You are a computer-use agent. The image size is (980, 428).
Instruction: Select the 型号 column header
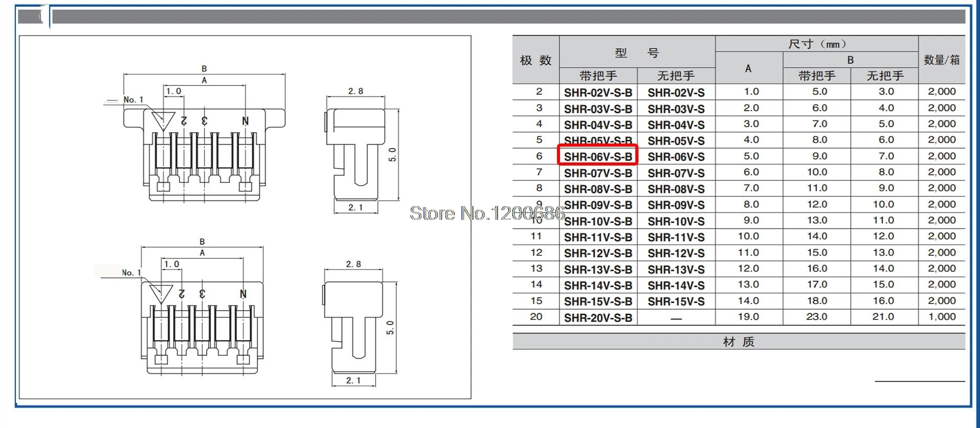tap(637, 53)
